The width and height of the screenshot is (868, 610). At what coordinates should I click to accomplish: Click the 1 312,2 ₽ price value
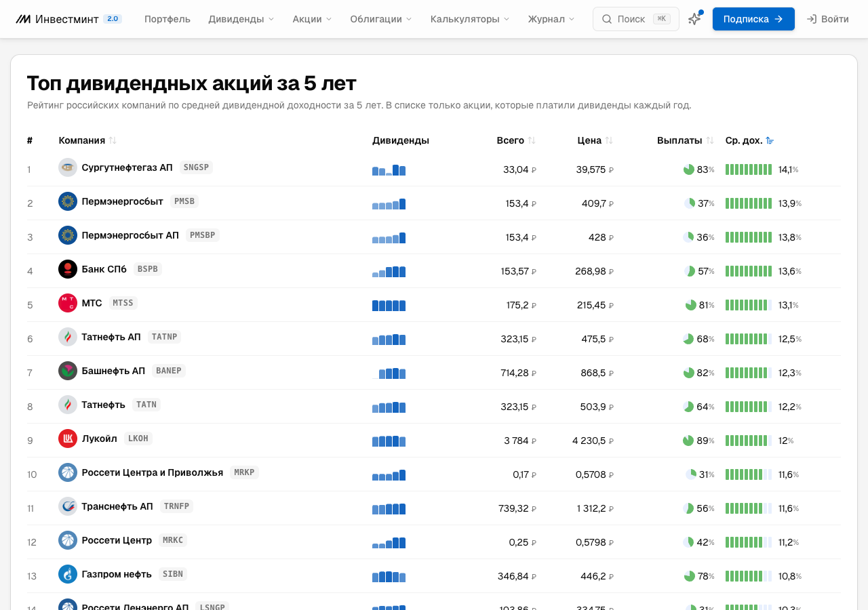[x=595, y=508]
